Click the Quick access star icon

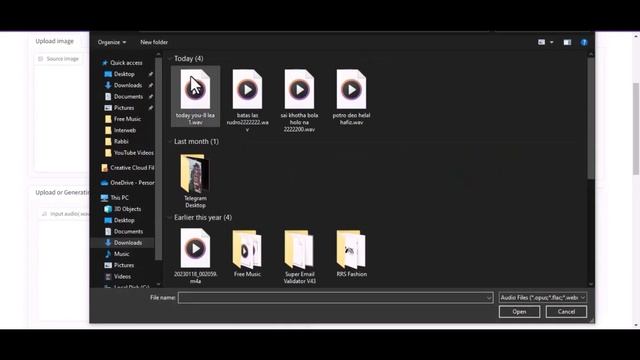tap(105, 63)
